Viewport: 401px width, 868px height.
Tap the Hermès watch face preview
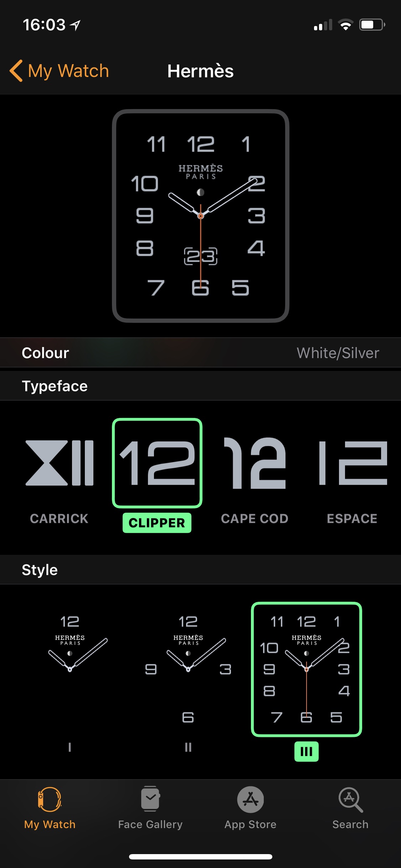200,216
